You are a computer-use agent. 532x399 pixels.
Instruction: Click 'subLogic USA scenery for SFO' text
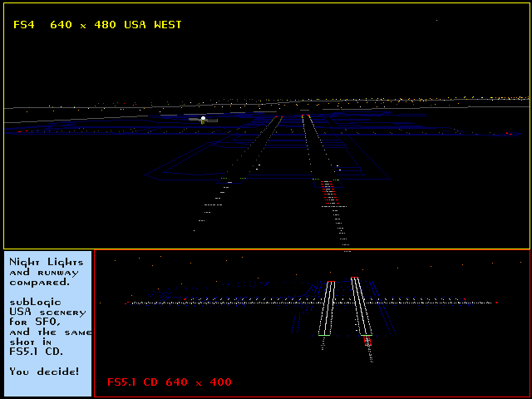pyautogui.click(x=47, y=312)
